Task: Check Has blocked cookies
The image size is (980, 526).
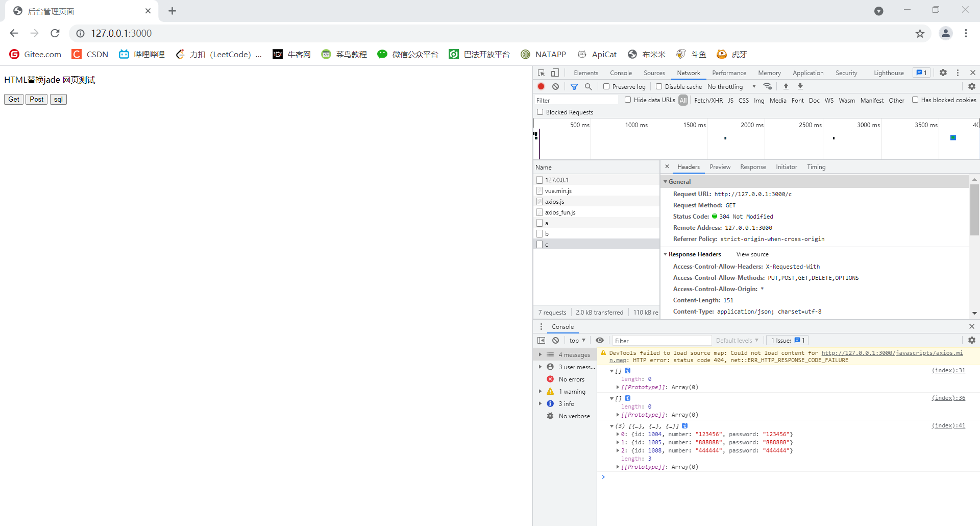Action: click(x=915, y=100)
